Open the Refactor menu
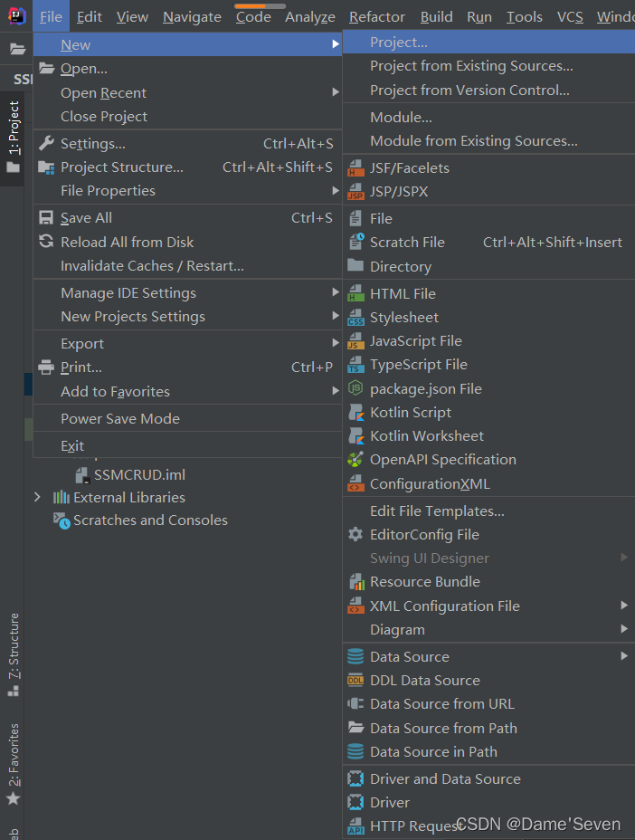Screen dimensions: 635x840 click(377, 17)
